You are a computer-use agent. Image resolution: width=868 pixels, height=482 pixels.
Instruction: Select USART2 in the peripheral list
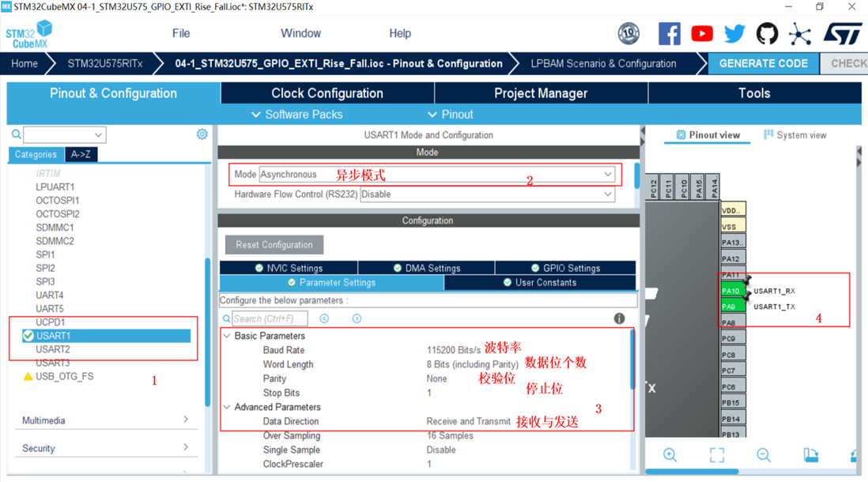[53, 349]
